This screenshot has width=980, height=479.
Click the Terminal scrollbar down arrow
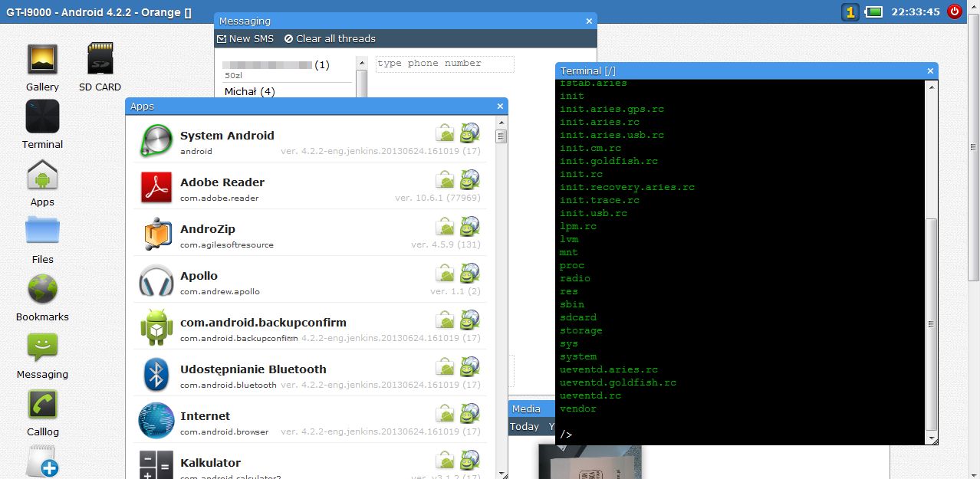[932, 439]
